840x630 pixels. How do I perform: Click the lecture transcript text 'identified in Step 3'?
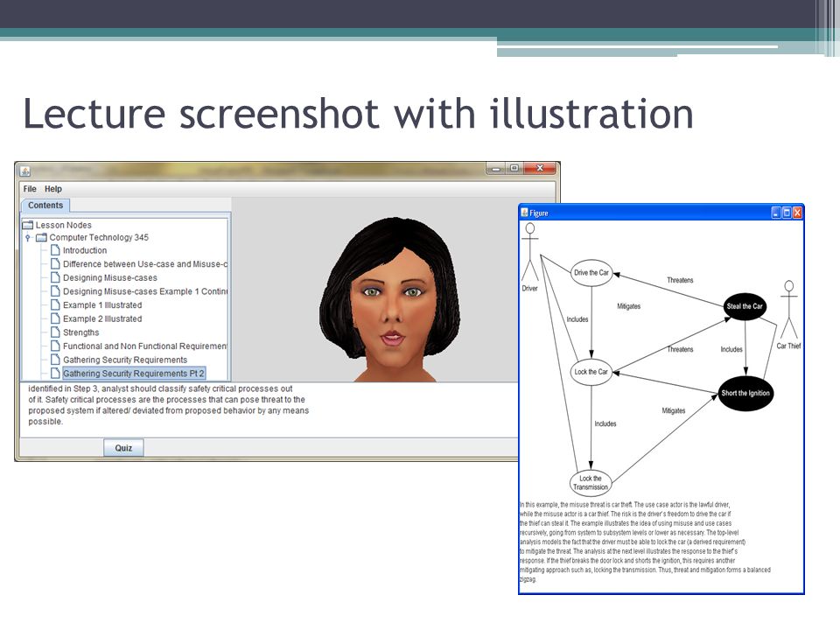point(63,388)
